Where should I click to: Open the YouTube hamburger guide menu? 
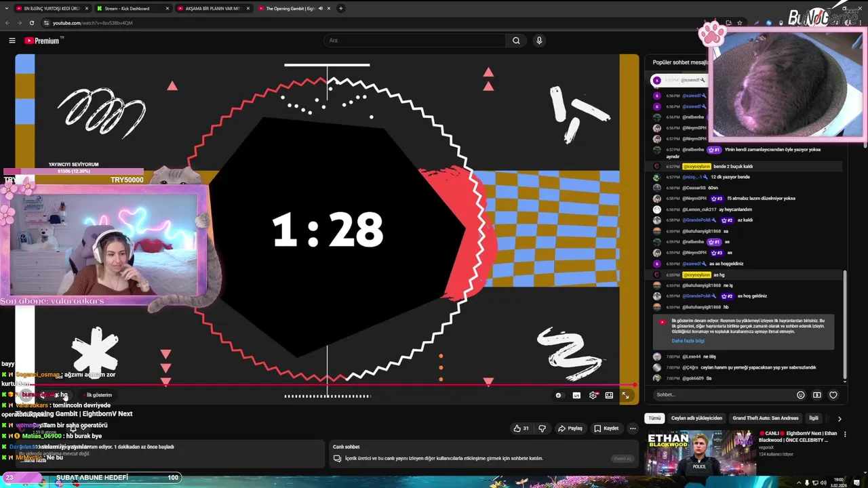click(x=12, y=41)
